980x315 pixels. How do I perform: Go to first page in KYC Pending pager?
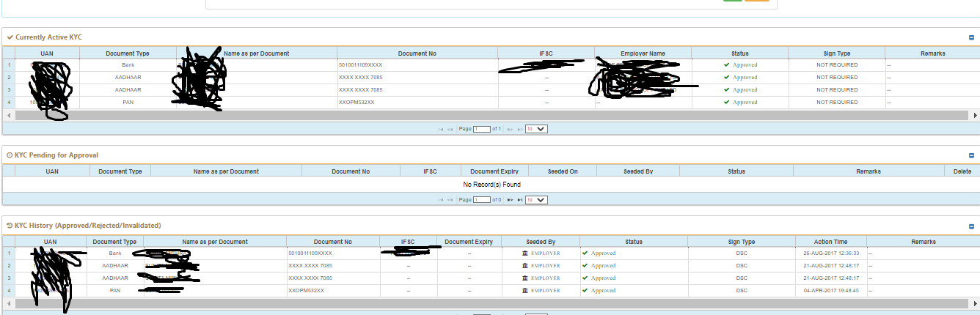tap(441, 200)
